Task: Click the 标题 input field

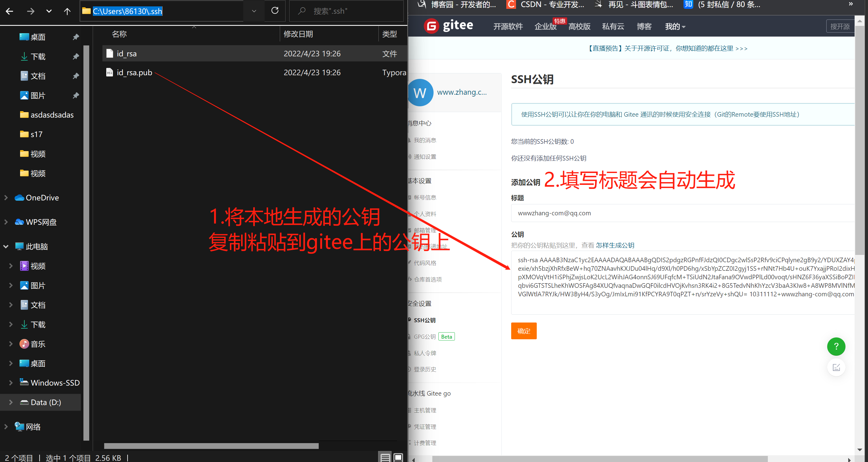Action: tap(683, 213)
